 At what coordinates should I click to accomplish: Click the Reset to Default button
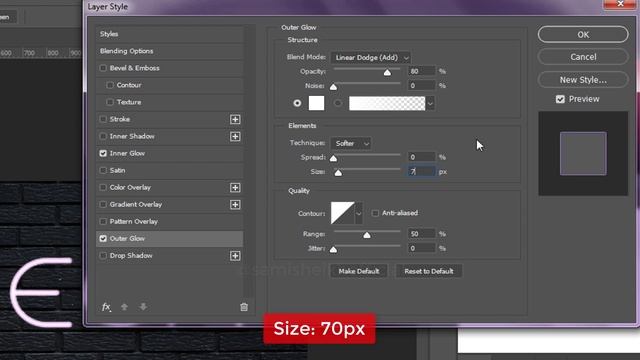click(x=429, y=271)
